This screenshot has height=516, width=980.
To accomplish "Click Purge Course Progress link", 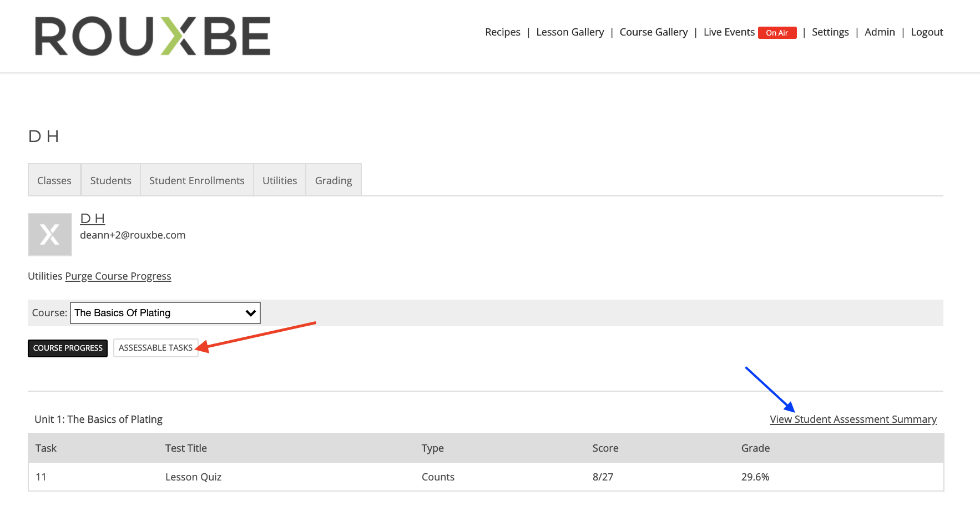I will click(118, 276).
